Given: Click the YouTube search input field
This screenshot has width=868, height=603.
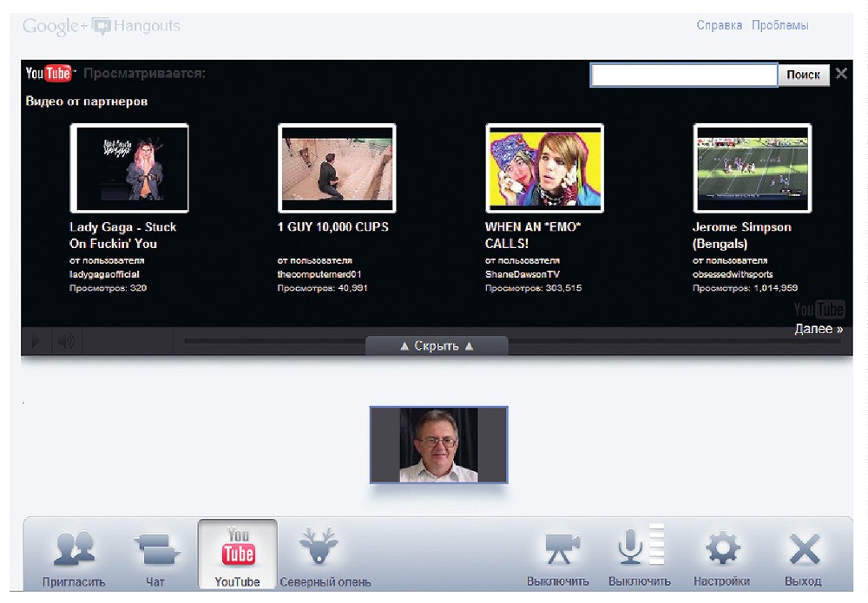Looking at the screenshot, I should point(683,75).
